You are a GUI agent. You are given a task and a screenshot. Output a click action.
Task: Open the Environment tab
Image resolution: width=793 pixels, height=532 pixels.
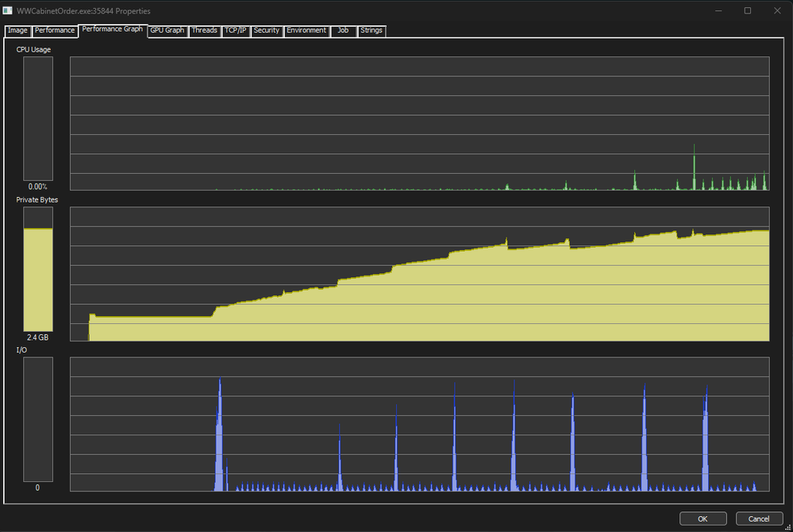point(306,31)
